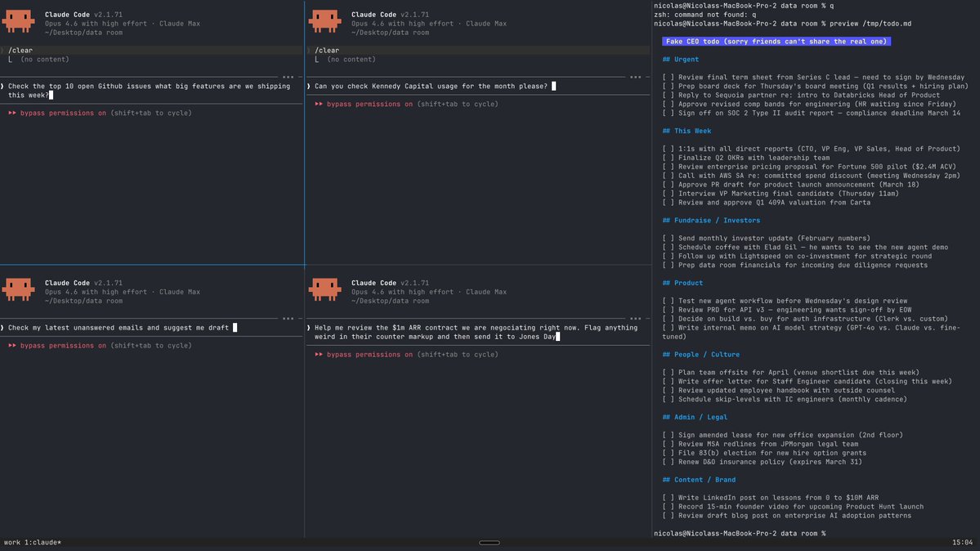Click the '## This Week' heading
Viewport: 980px width, 551px height.
[x=687, y=132]
